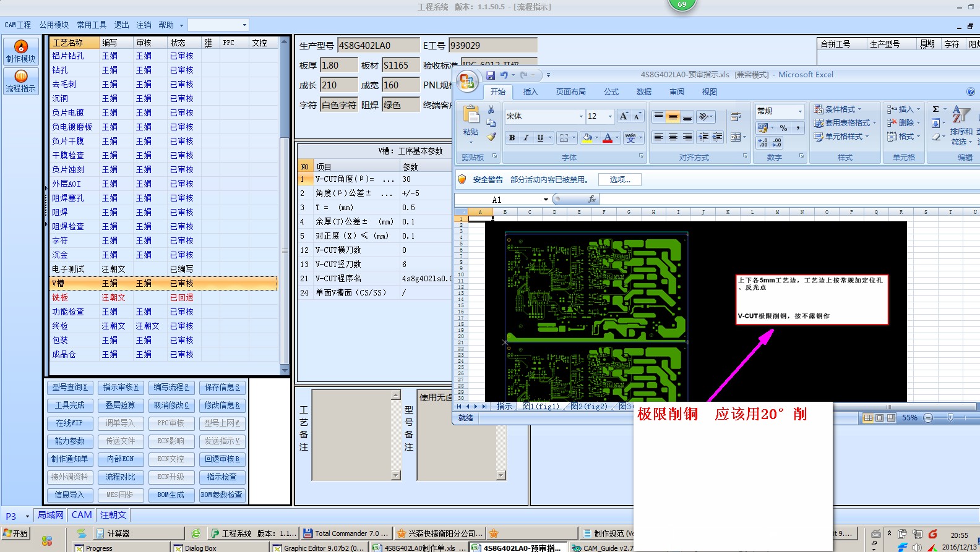
Task: Open number format 常规 dropdown
Action: [800, 111]
